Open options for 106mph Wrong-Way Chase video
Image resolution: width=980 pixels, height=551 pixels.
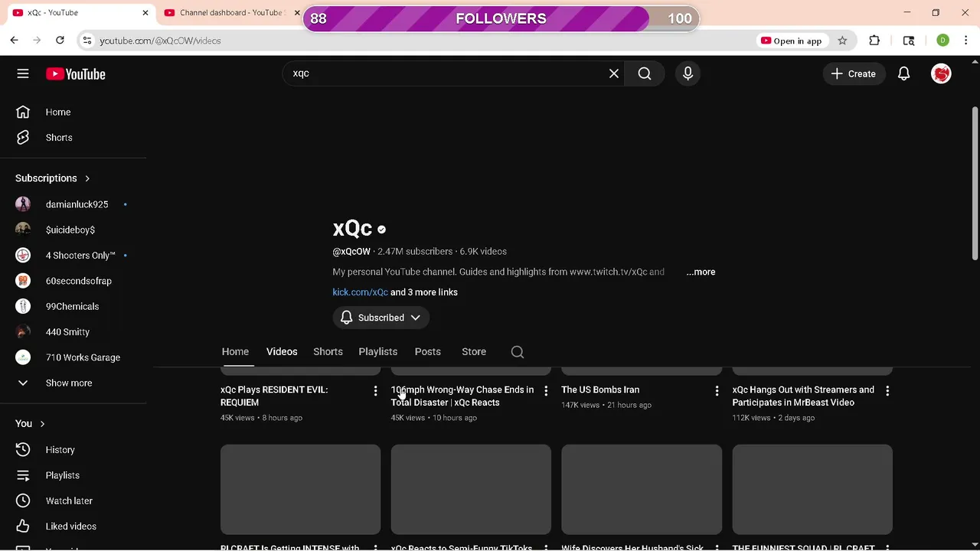point(546,391)
